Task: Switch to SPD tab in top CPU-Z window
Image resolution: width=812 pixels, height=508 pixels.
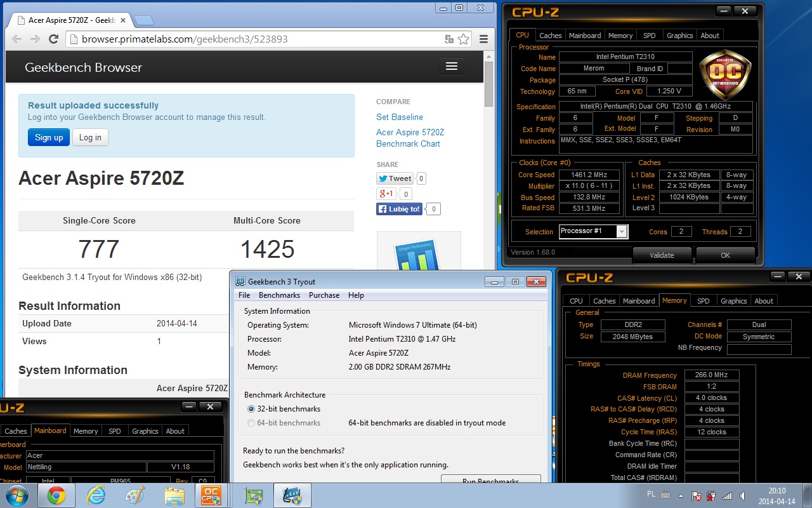Action: [649, 36]
